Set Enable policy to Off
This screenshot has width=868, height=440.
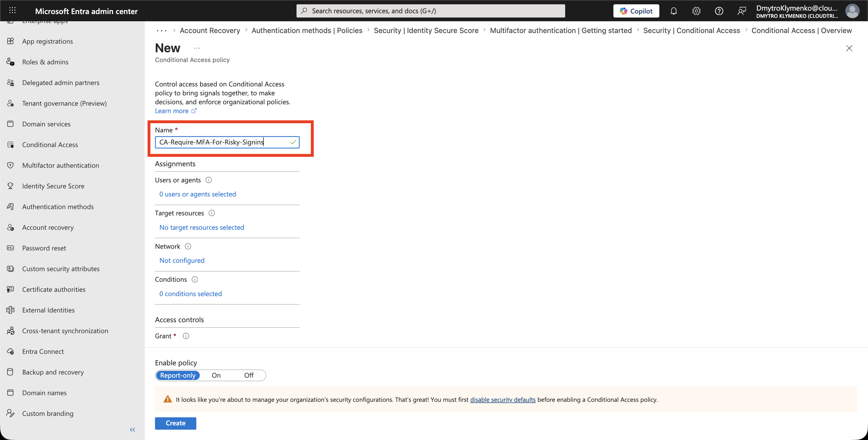tap(249, 375)
